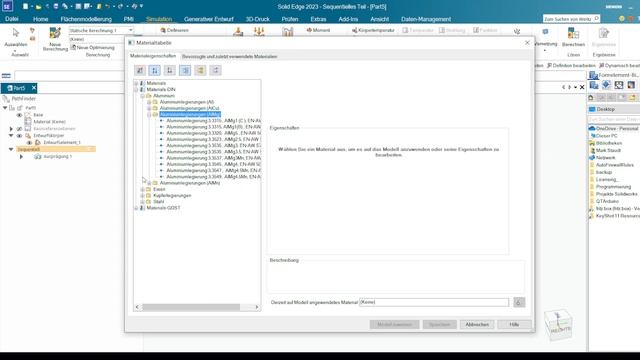The width and height of the screenshot is (640, 360).
Task: Select Aluminiumlegierung 3.3315 AlMg1 (C) material
Action: tap(213, 121)
